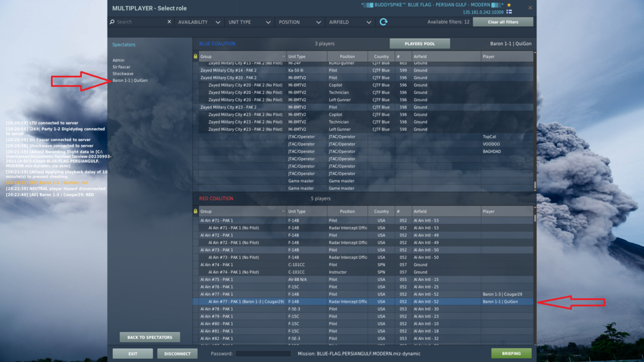Select Al Ain #74 Instructor slot
This screenshot has height=362, width=644.
[363, 272]
